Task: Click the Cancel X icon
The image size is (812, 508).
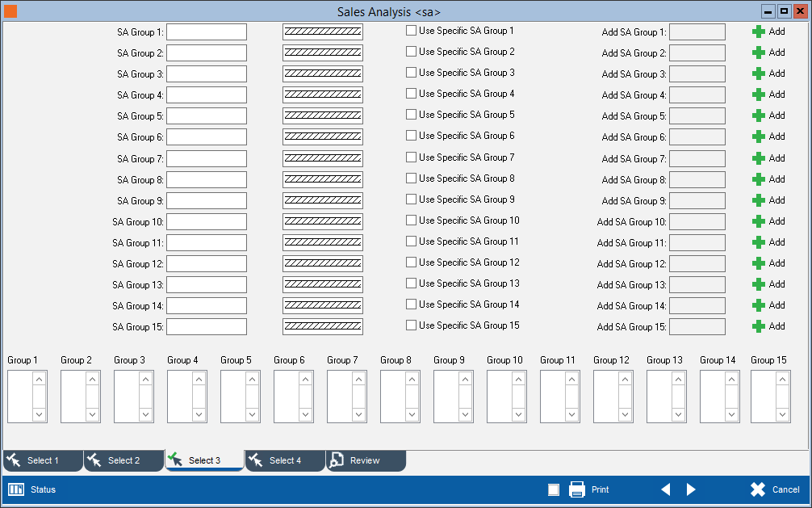Action: point(757,489)
